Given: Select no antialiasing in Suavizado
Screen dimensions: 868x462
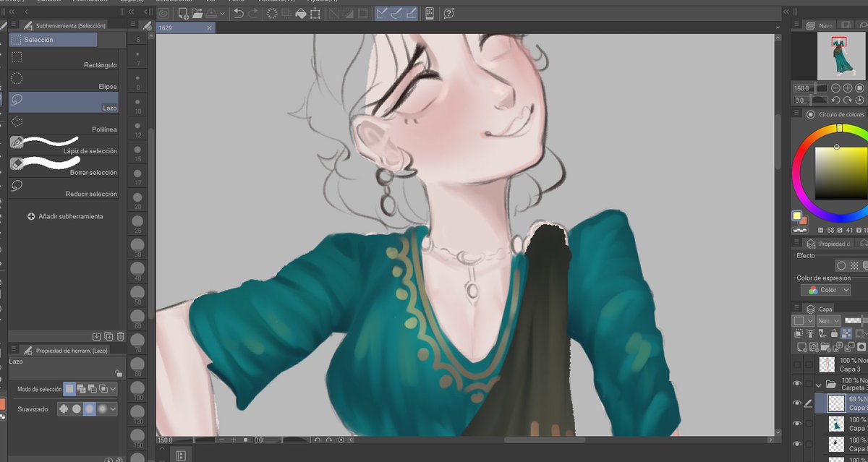Looking at the screenshot, I should (x=64, y=409).
